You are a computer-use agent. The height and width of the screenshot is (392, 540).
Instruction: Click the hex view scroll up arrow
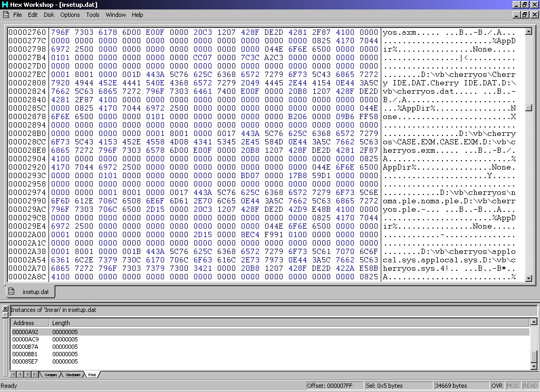coord(528,32)
